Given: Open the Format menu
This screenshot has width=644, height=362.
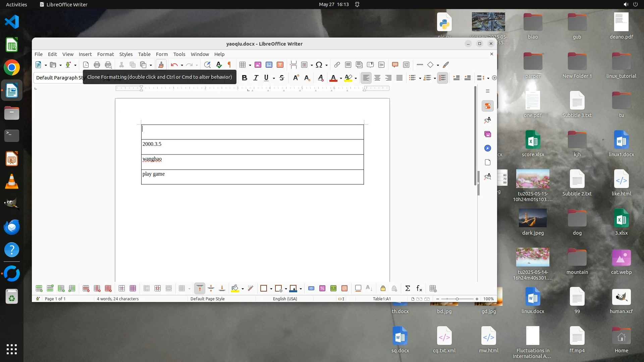Looking at the screenshot, I should tap(105, 54).
